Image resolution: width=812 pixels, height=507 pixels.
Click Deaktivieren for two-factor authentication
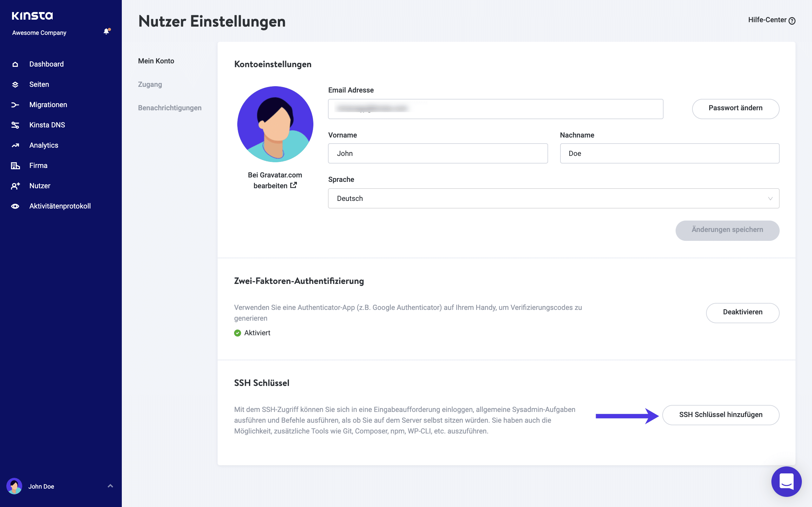click(742, 312)
